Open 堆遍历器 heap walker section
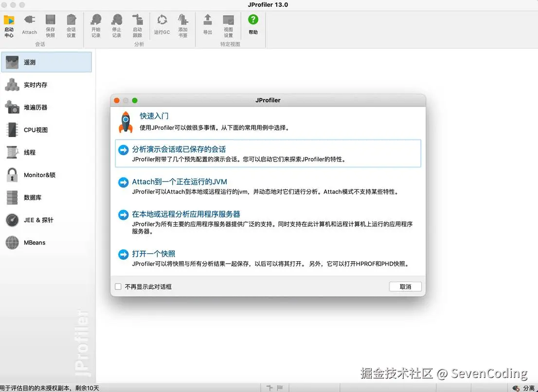This screenshot has width=538, height=392. click(47, 107)
